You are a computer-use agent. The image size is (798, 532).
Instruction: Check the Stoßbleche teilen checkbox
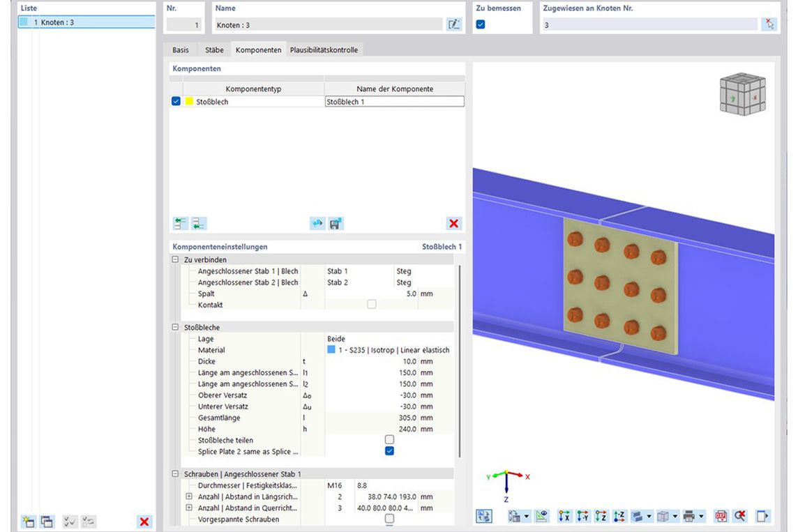click(x=389, y=440)
